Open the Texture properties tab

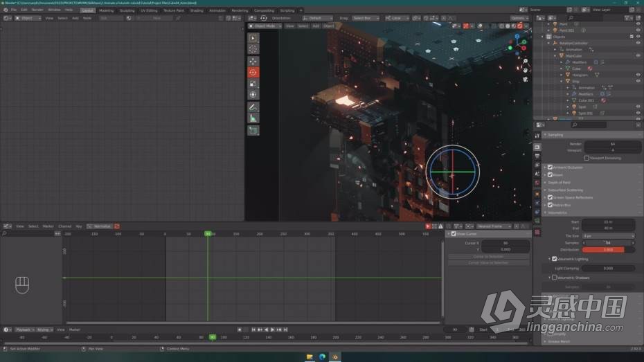[537, 233]
